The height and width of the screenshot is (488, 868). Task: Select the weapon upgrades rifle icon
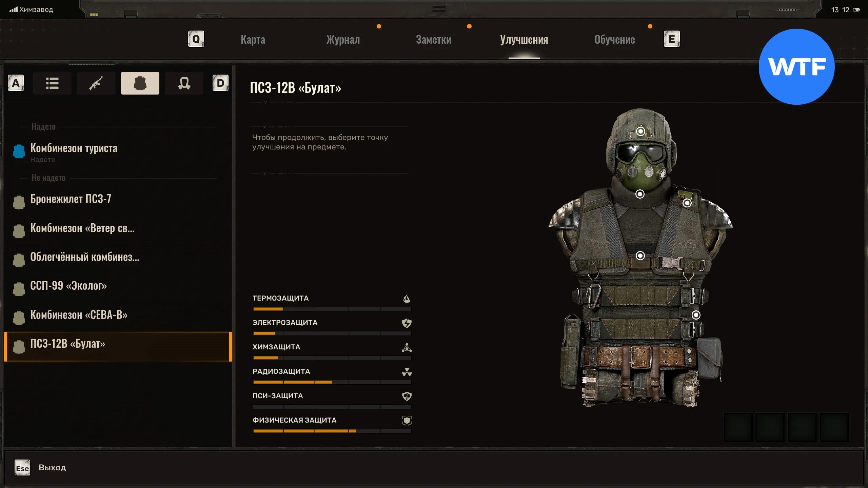(x=96, y=83)
